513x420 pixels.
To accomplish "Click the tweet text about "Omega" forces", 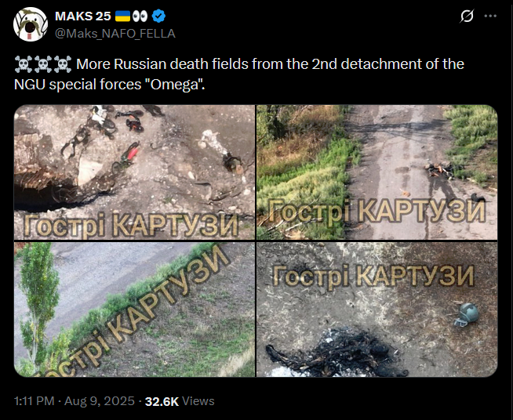I will (x=239, y=74).
